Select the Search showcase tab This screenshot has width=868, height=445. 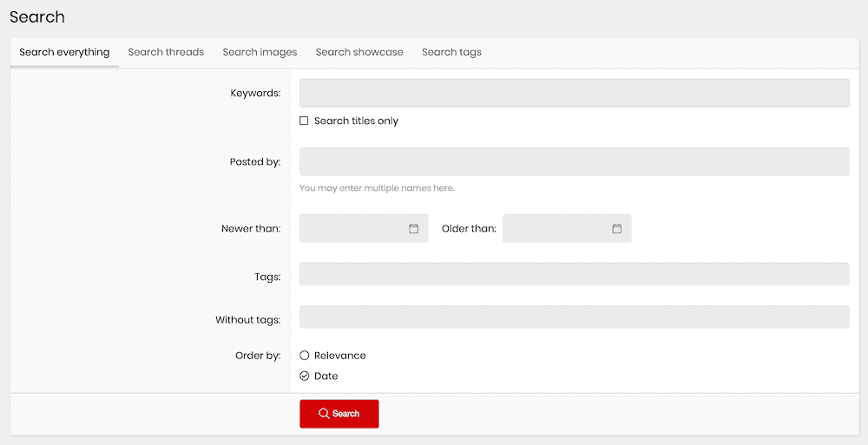(x=359, y=53)
